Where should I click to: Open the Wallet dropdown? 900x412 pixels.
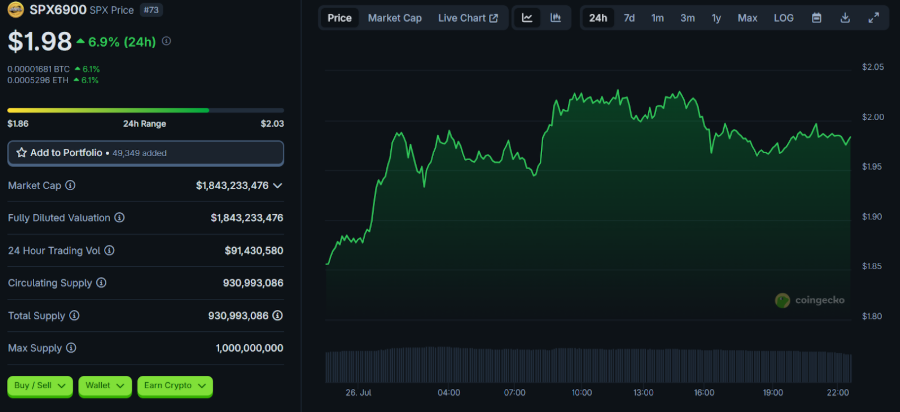[104, 385]
